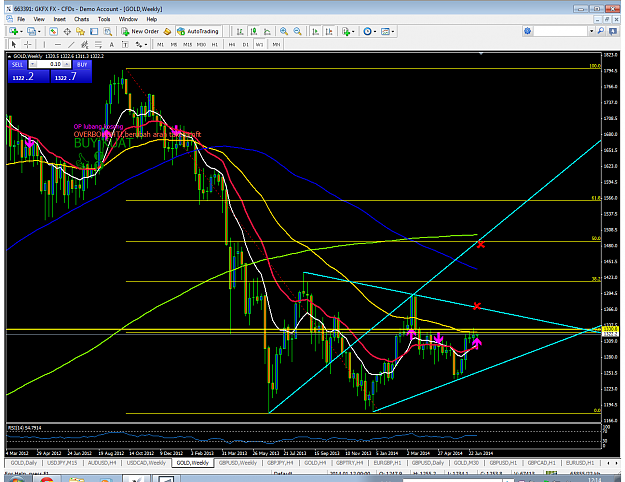Open the Templates icon

point(385,31)
